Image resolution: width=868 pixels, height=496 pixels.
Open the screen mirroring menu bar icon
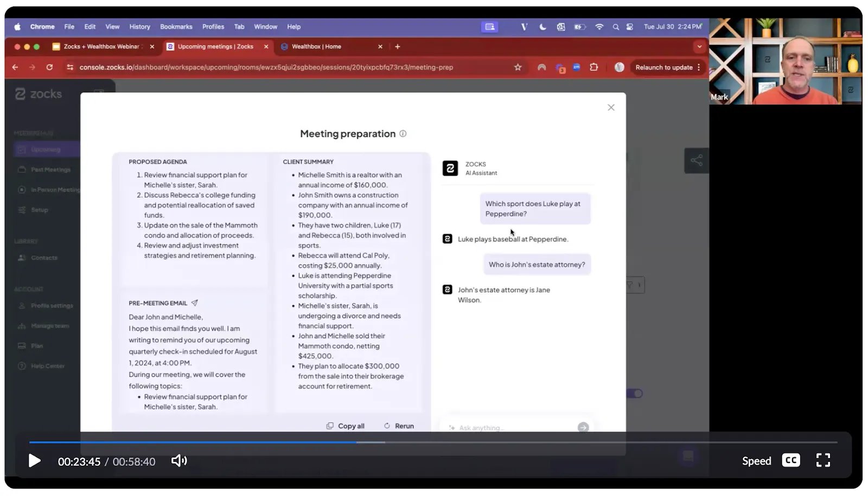pyautogui.click(x=490, y=27)
